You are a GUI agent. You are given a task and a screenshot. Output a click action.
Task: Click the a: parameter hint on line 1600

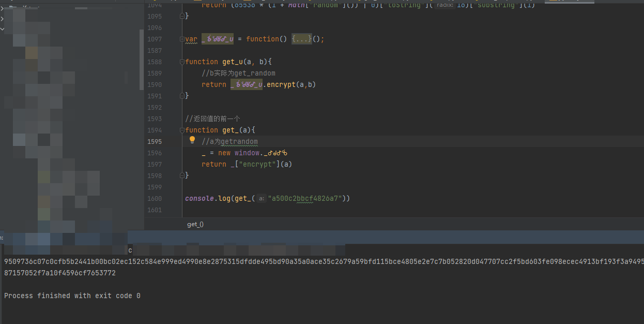click(262, 198)
